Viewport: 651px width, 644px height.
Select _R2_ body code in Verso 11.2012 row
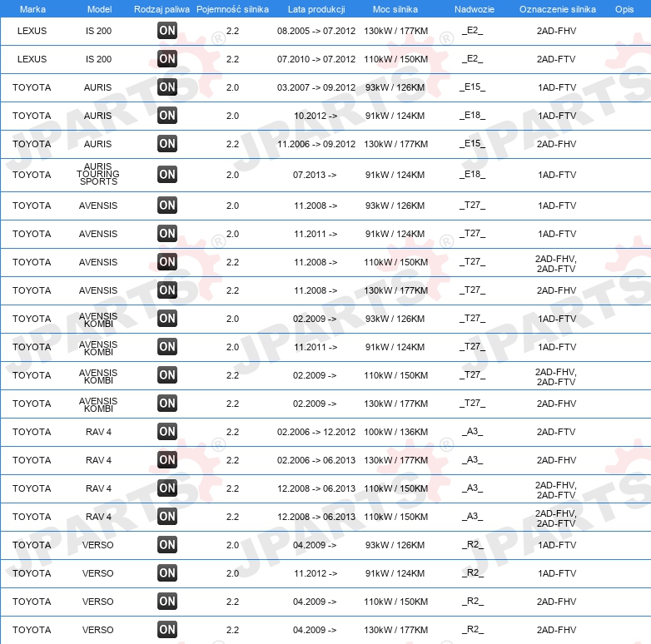click(x=473, y=573)
